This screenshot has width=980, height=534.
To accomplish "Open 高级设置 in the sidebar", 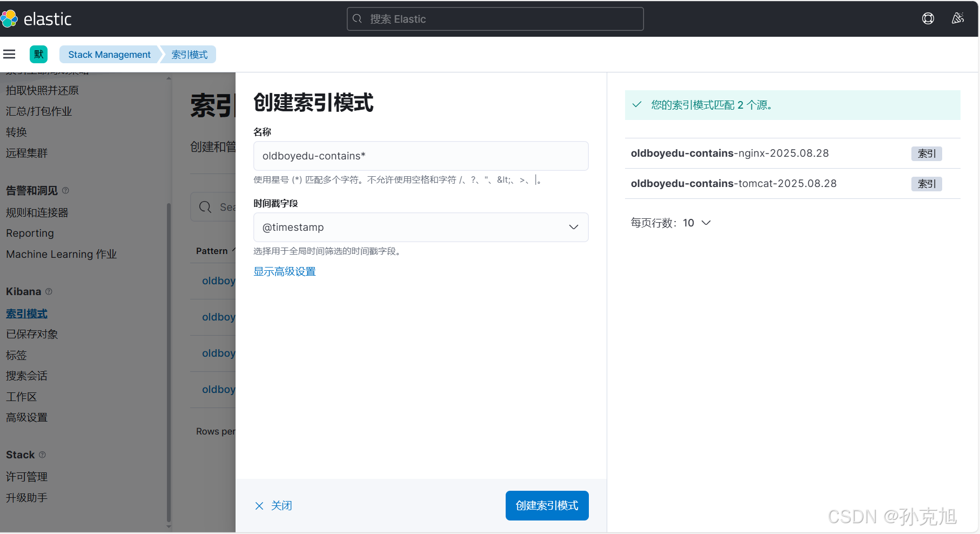I will click(26, 418).
